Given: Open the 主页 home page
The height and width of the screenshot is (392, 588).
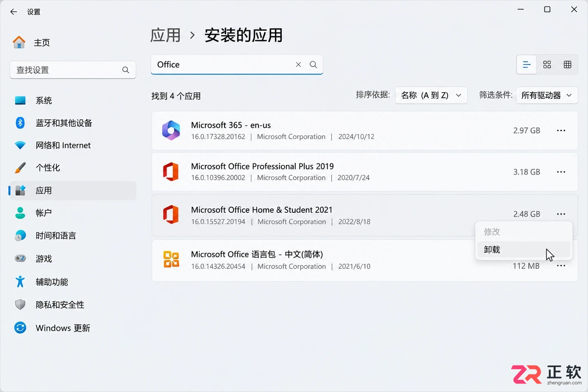Looking at the screenshot, I should pyautogui.click(x=31, y=42).
